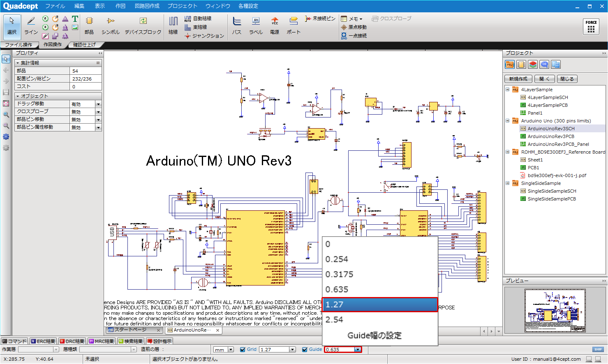Click the 開く button in project panel

[x=544, y=79]
